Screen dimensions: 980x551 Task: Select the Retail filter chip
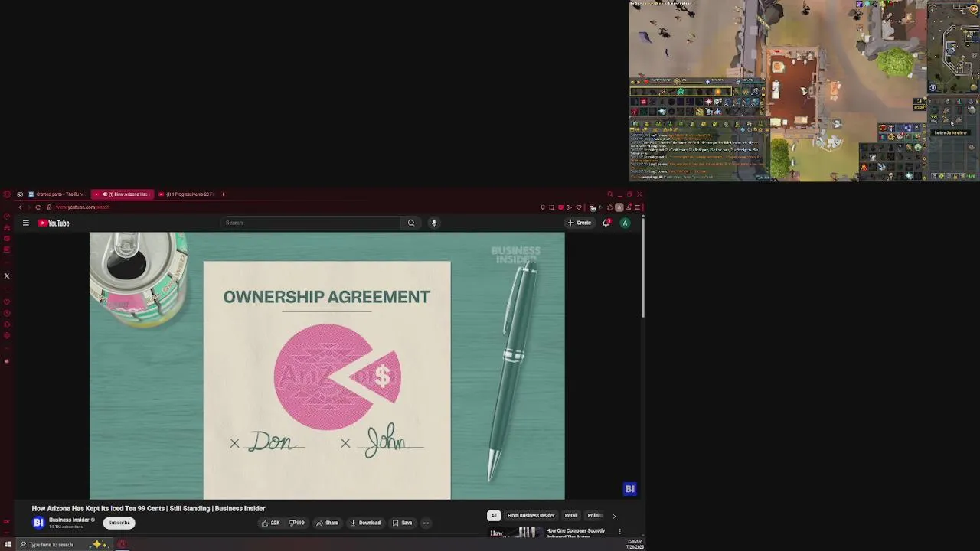(x=571, y=515)
